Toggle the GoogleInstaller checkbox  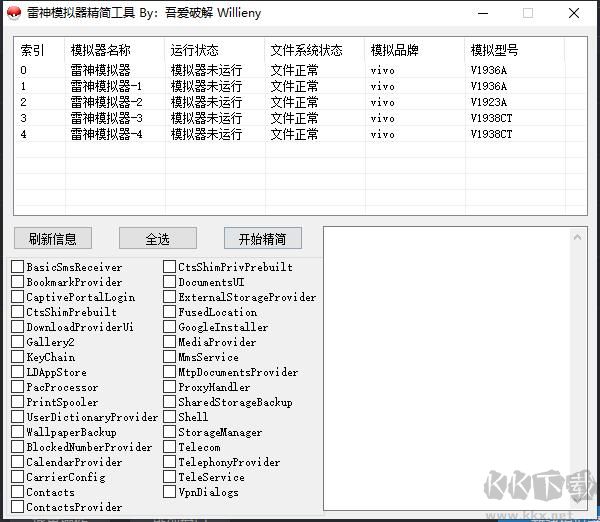[x=170, y=327]
